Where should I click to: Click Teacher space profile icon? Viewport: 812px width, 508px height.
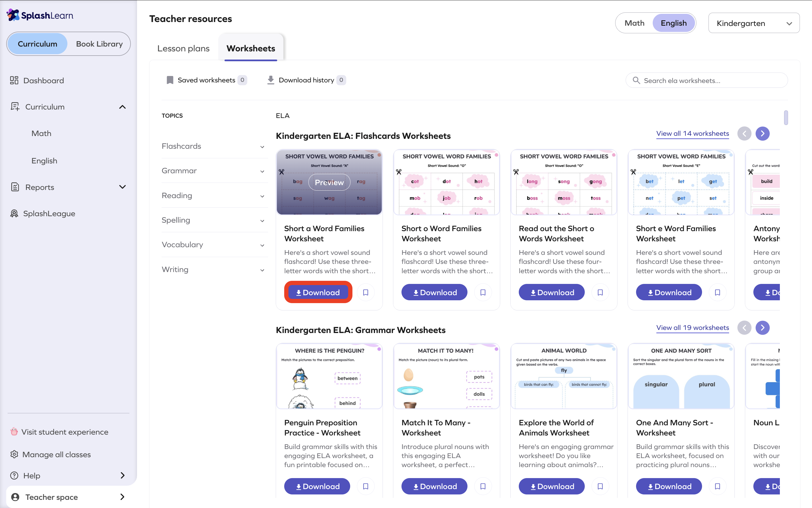15,497
